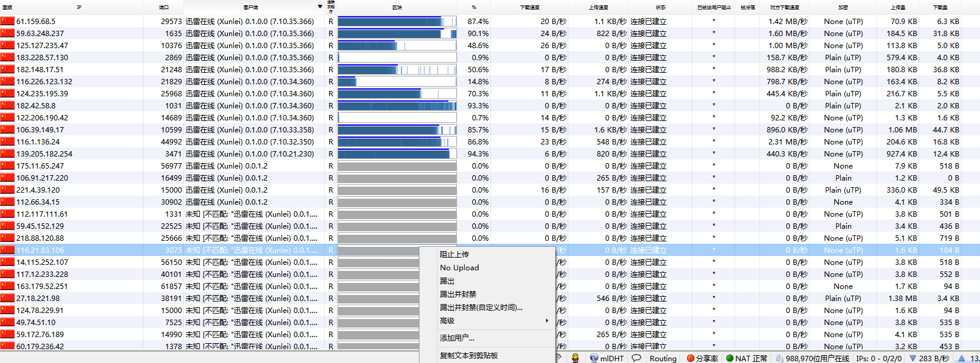Select No Upload in the context menu

(459, 268)
